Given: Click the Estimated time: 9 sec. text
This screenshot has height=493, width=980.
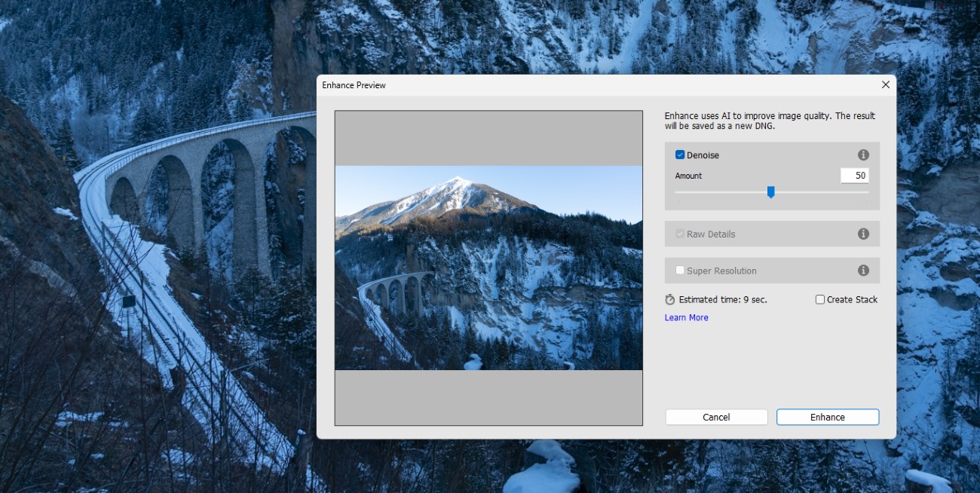Looking at the screenshot, I should tap(722, 300).
